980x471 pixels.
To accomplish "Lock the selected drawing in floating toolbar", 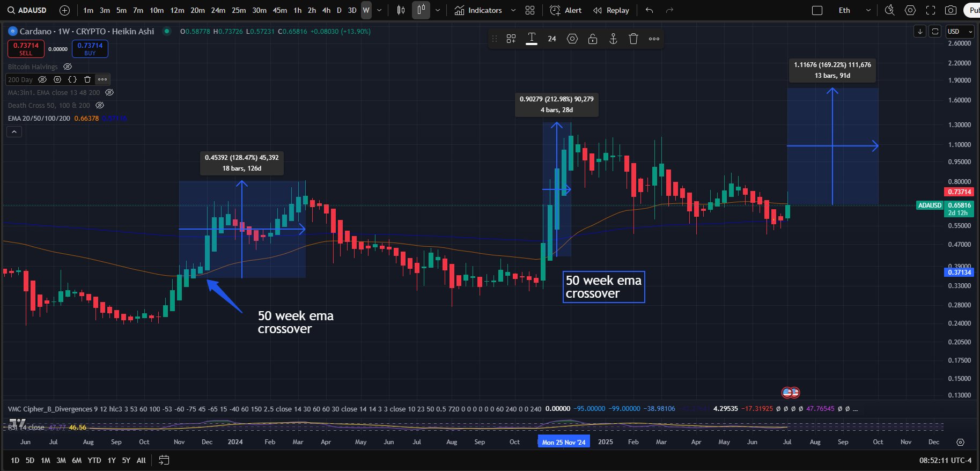I will click(593, 39).
